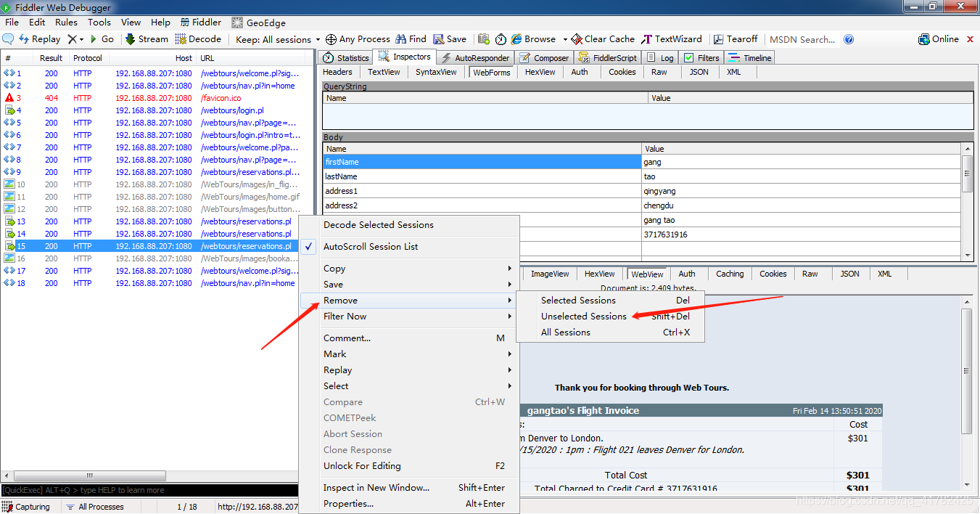Viewport: 980px width, 514px height.
Task: Click the Result column header
Action: (52, 58)
